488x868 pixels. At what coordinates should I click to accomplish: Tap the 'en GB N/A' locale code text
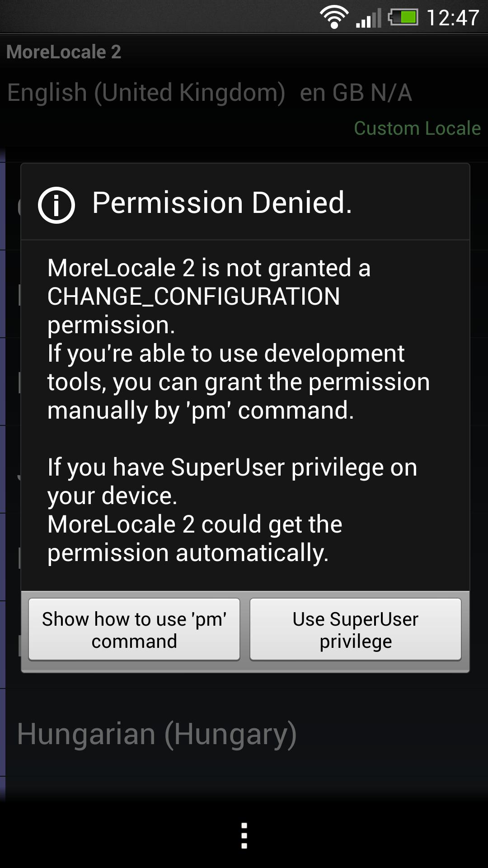[356, 93]
